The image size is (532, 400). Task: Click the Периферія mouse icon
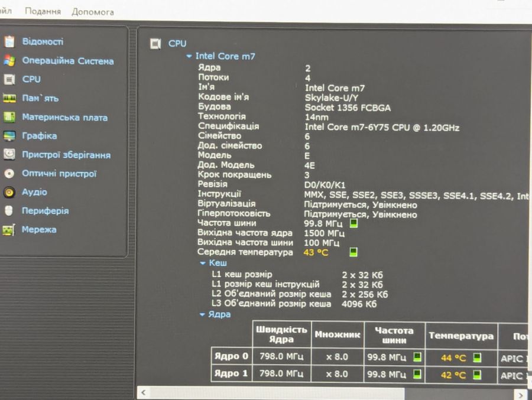[x=9, y=211]
